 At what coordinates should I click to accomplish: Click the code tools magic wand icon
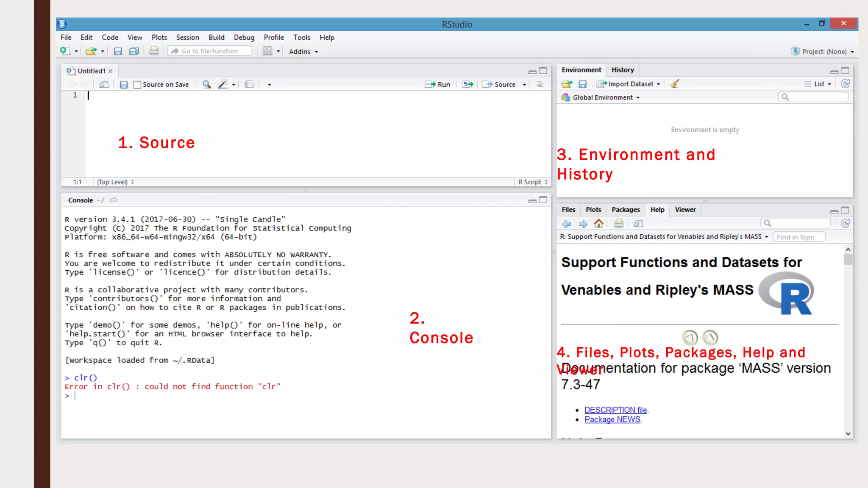223,84
